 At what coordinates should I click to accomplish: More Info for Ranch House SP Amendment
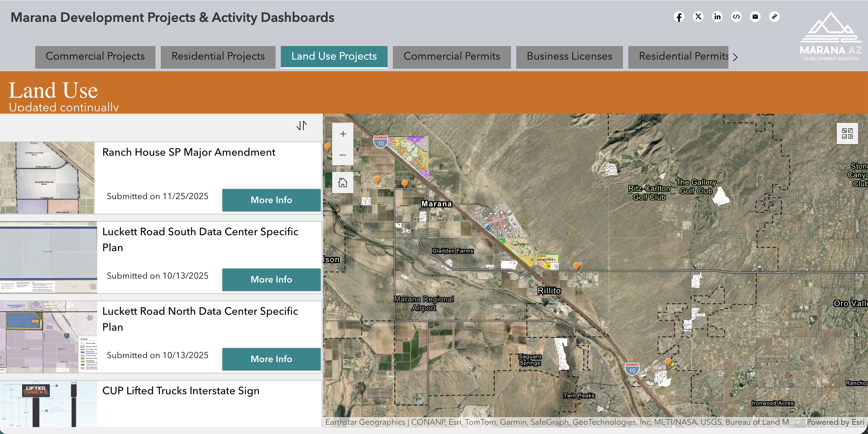(x=271, y=200)
